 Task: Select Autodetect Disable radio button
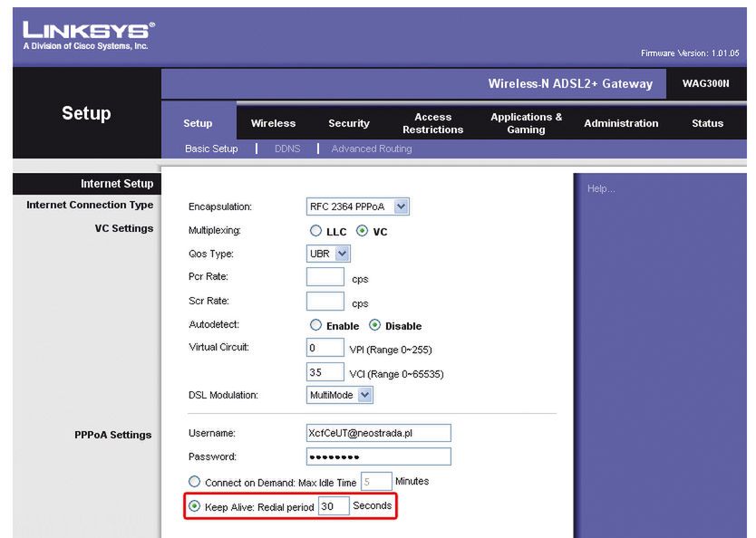click(374, 325)
